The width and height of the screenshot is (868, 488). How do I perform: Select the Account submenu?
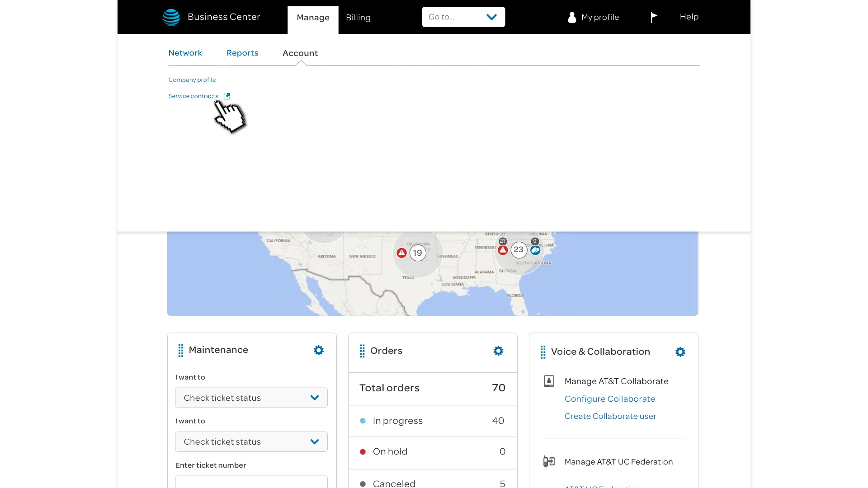tap(300, 53)
